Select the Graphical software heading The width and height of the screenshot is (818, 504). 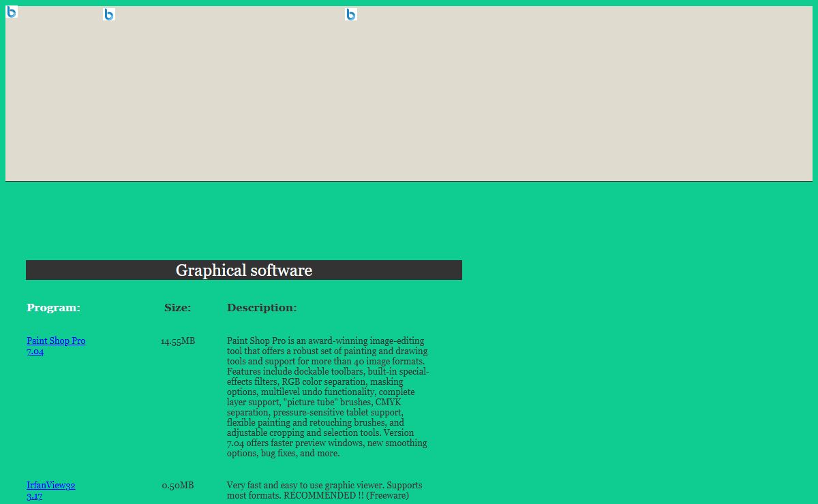point(244,270)
